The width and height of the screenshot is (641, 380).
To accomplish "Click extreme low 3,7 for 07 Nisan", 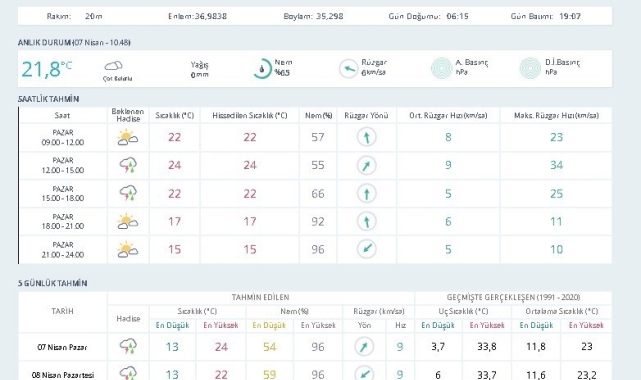I will pos(437,346).
